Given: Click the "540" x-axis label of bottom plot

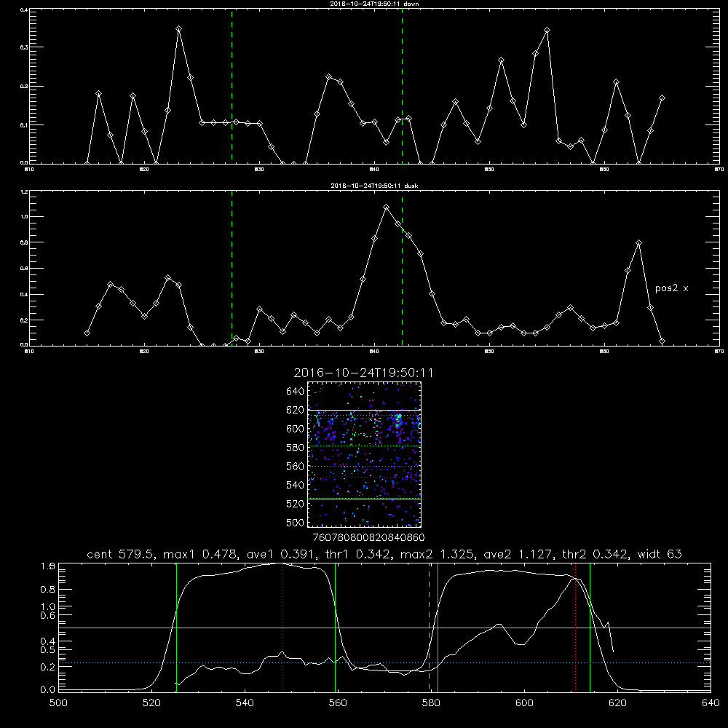Looking at the screenshot, I should [245, 703].
